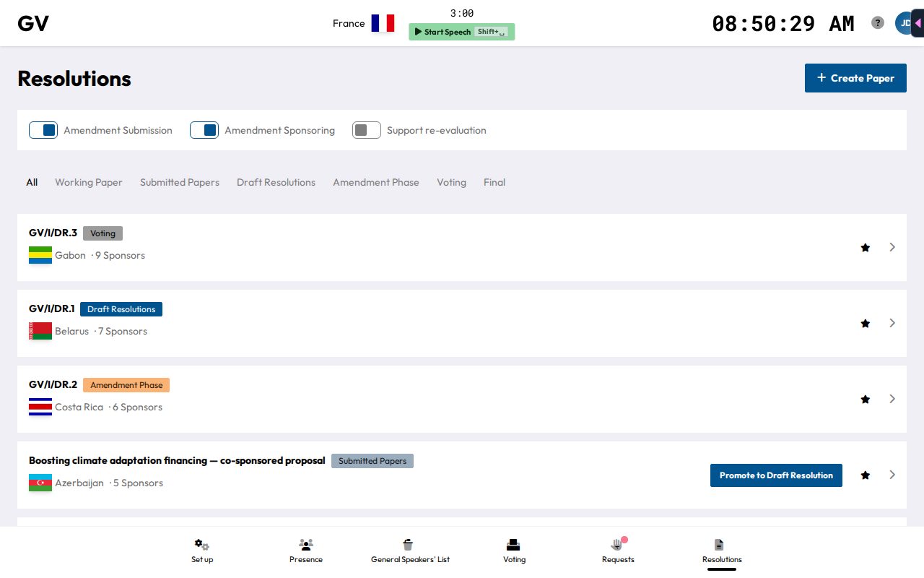924x578 pixels.
Task: Switch to the Voting filter tab
Action: pyautogui.click(x=451, y=182)
